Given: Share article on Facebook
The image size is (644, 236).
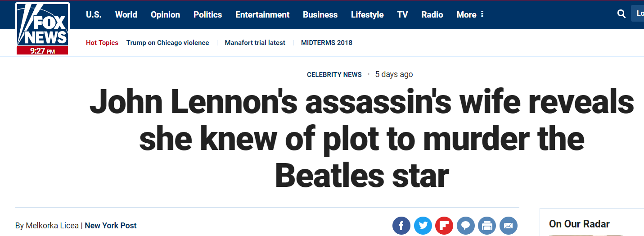Looking at the screenshot, I should pyautogui.click(x=401, y=226).
